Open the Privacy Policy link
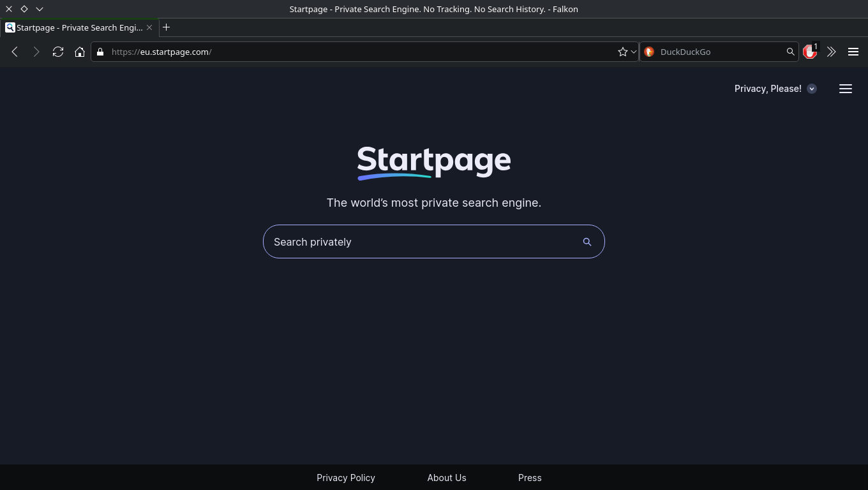Image resolution: width=868 pixels, height=490 pixels. click(x=345, y=477)
